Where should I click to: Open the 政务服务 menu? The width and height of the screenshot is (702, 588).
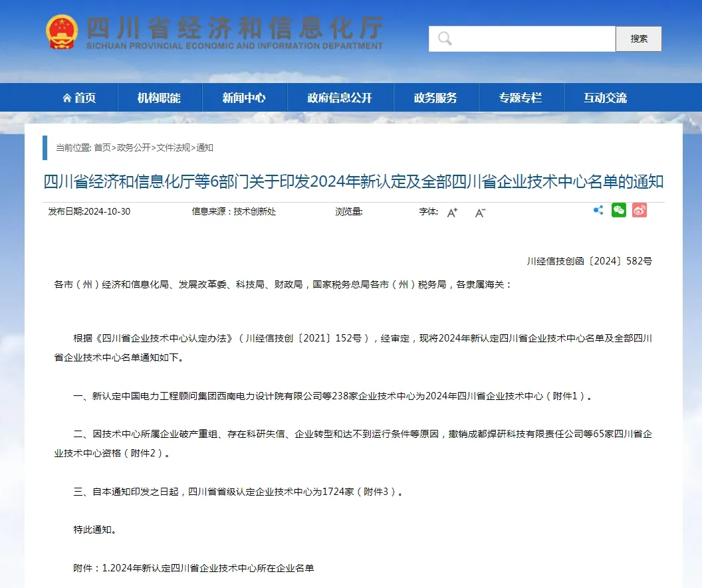point(435,98)
